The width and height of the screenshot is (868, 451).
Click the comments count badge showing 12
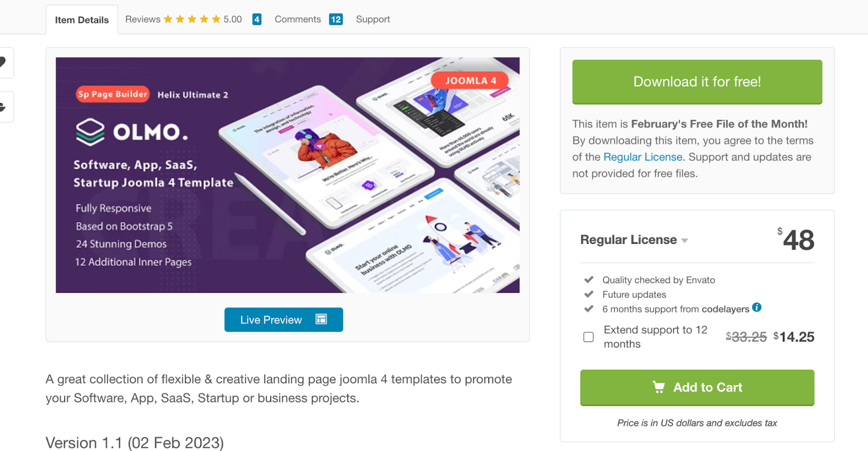[336, 20]
